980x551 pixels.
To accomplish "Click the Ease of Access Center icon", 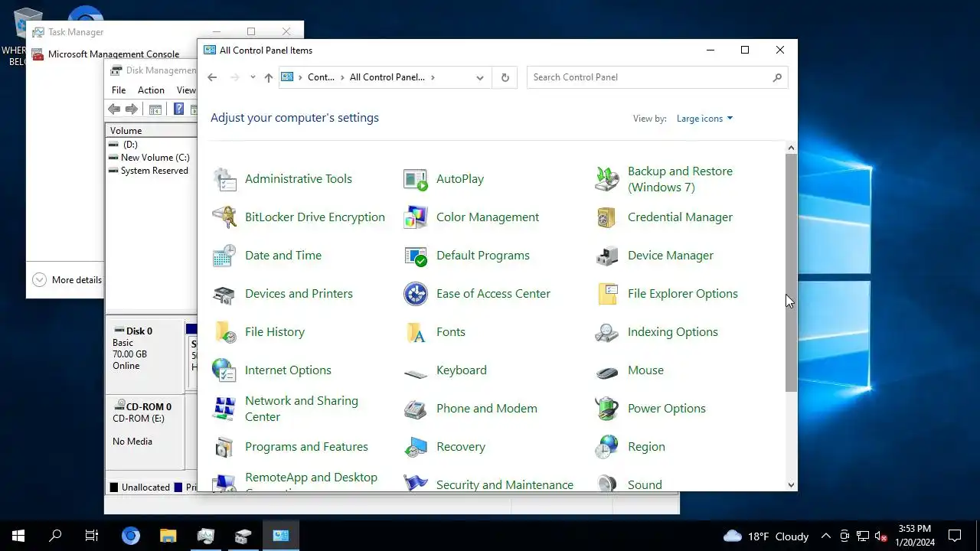I will (416, 294).
